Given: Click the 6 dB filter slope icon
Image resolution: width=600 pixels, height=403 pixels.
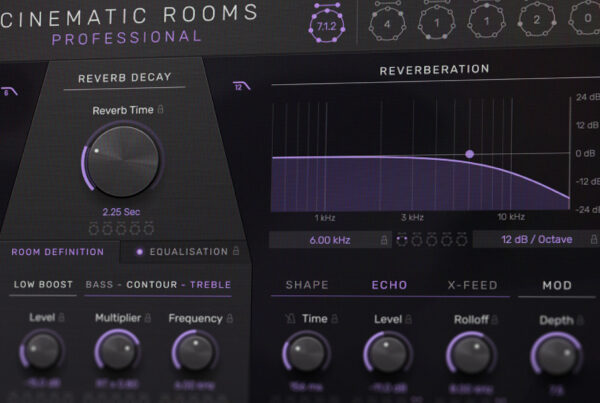Looking at the screenshot, I should point(9,92).
